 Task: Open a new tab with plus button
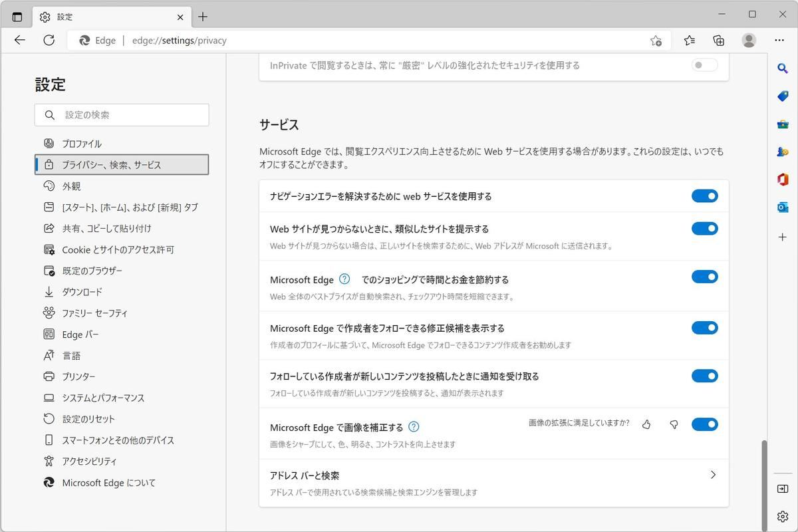tap(203, 17)
